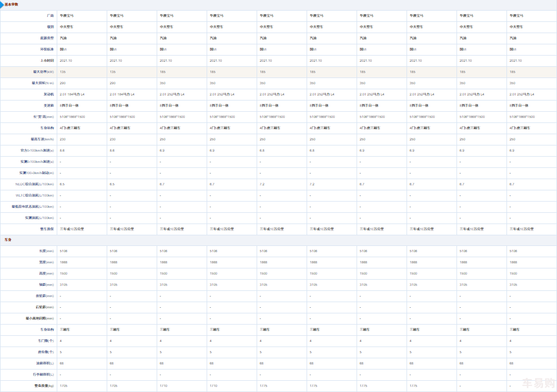This screenshot has height=392, width=557.
Task: Click 3105 in the first model's 轴距 cell
Action: (x=63, y=285)
